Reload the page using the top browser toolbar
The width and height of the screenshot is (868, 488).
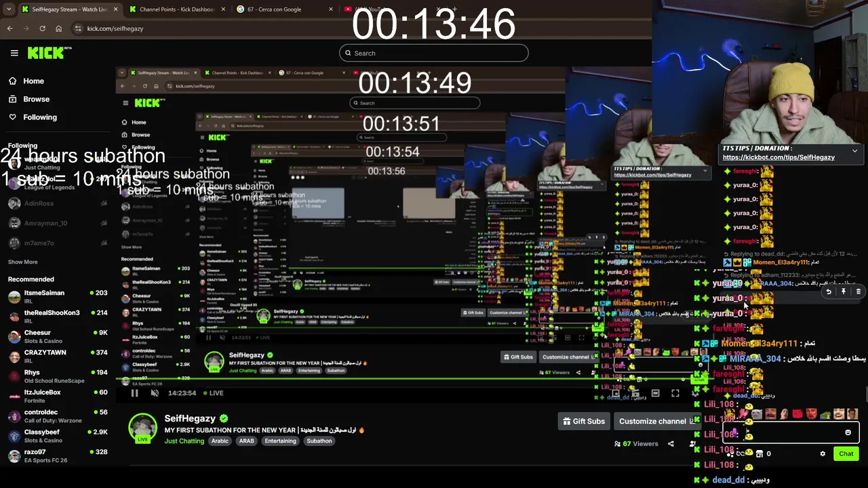click(x=42, y=28)
